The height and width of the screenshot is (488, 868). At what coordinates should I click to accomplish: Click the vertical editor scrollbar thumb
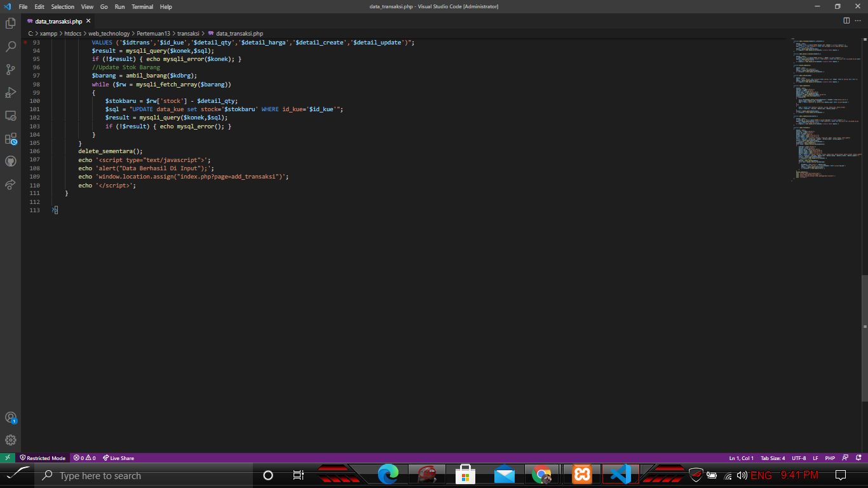click(x=865, y=338)
